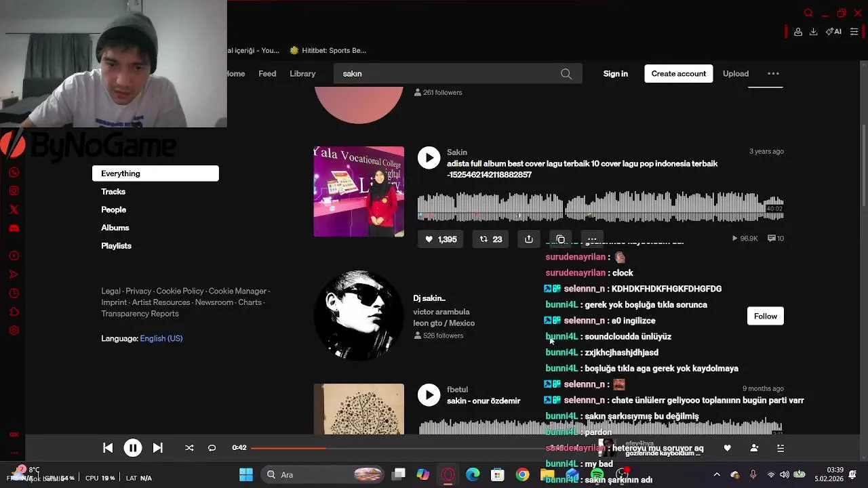Image resolution: width=868 pixels, height=488 pixels.
Task: Like the current track via player heart
Action: [x=728, y=448]
